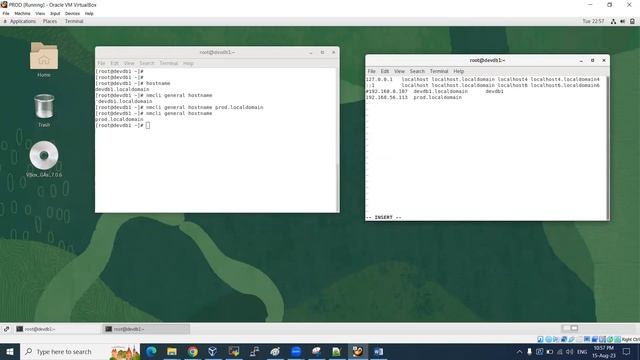Click the VirtualBox hard disk status icon
Viewport: 640px width, 360px height.
[540, 339]
